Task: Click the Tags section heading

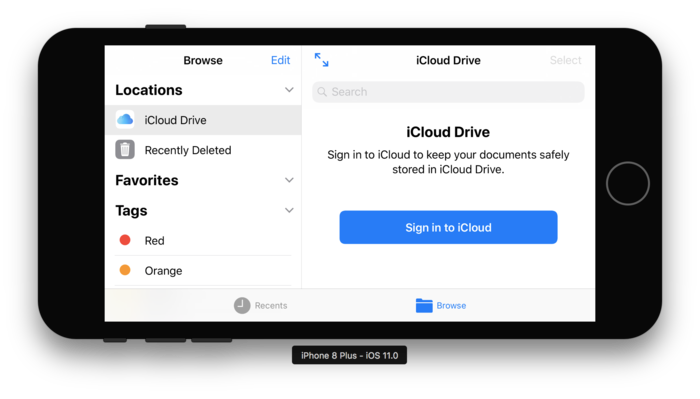Action: (131, 211)
